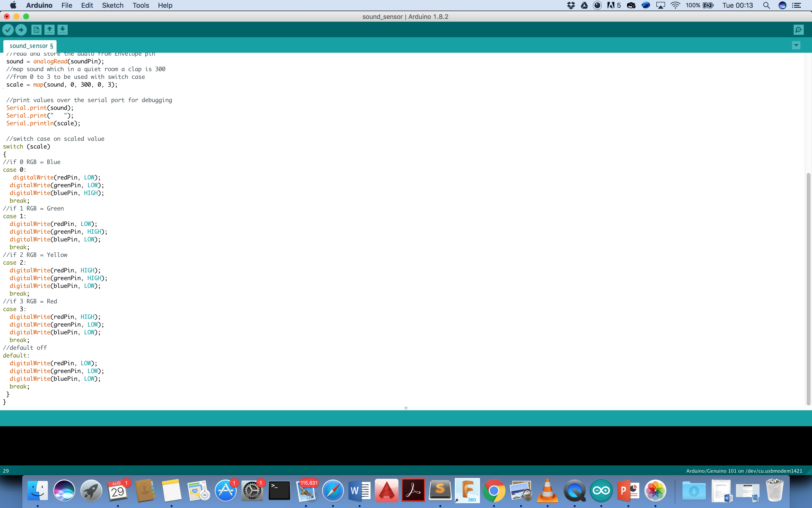Open Contacts book icon in Dock

[145, 491]
